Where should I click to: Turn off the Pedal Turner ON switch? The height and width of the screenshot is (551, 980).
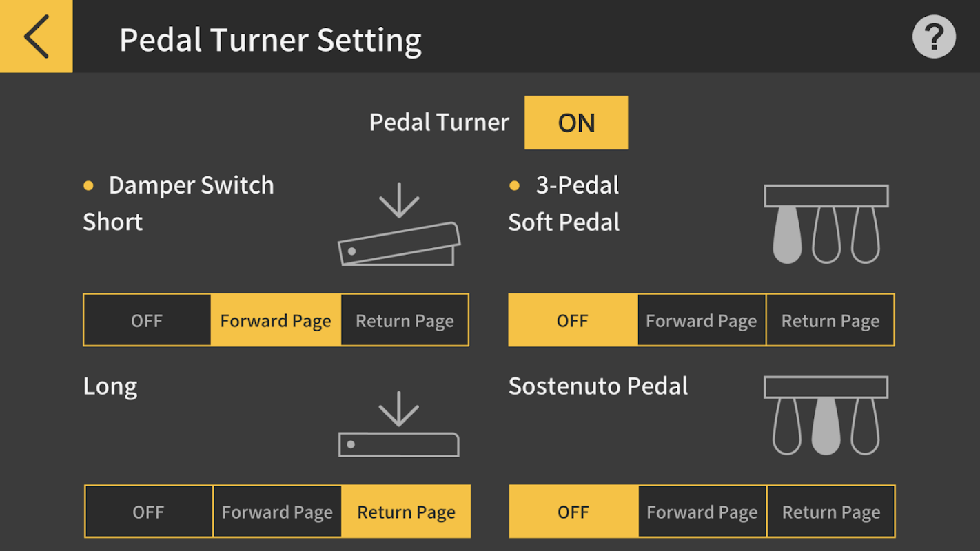pos(575,123)
